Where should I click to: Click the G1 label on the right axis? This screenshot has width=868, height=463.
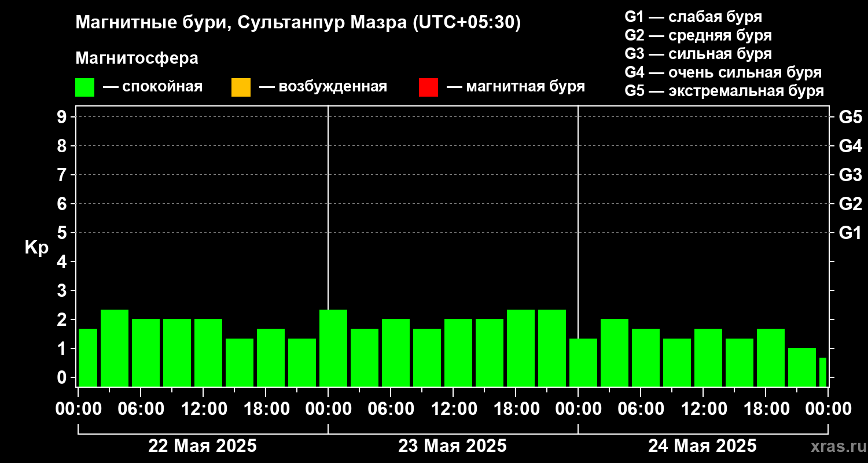click(850, 233)
